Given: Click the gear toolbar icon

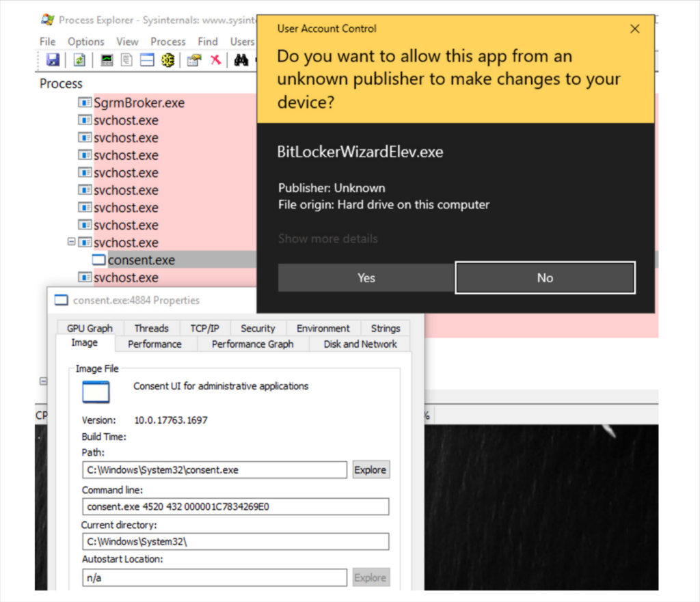Looking at the screenshot, I should [x=166, y=60].
